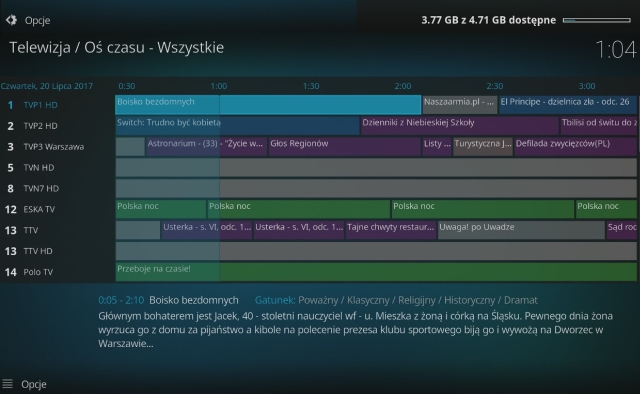Select the Turystyczna J... programme

(482, 147)
